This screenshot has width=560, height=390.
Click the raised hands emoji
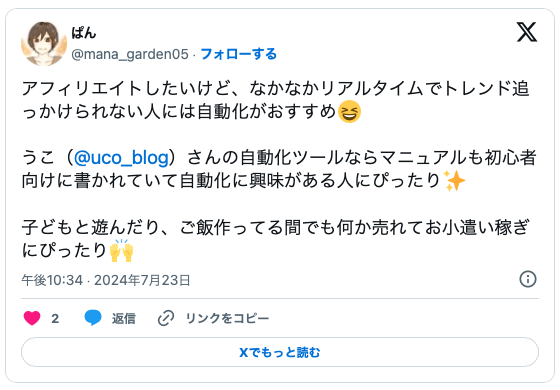pos(121,250)
